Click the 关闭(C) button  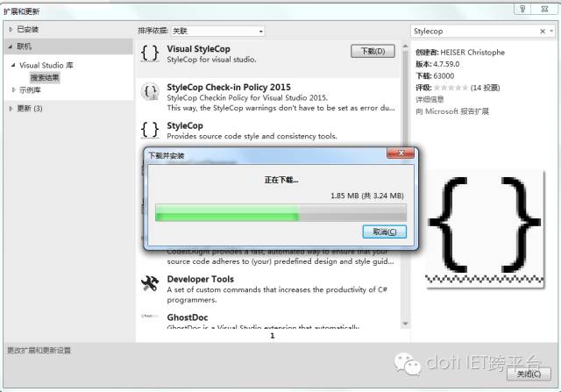point(529,374)
